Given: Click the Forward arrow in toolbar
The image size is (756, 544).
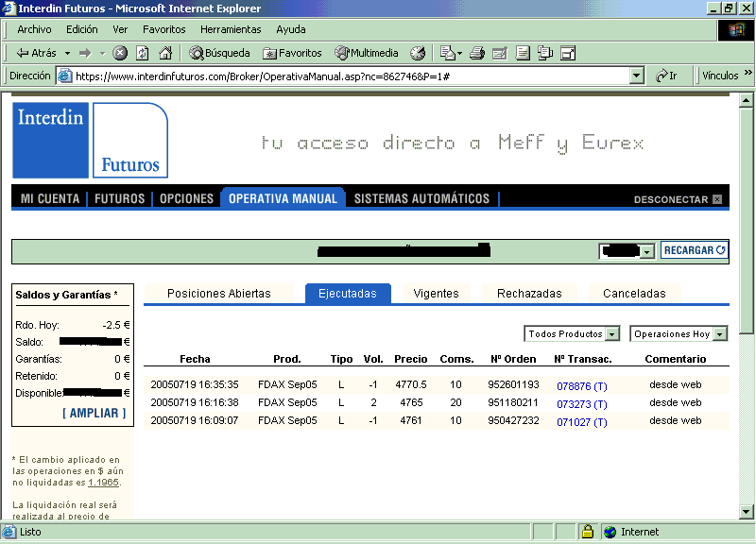Looking at the screenshot, I should tap(85, 53).
